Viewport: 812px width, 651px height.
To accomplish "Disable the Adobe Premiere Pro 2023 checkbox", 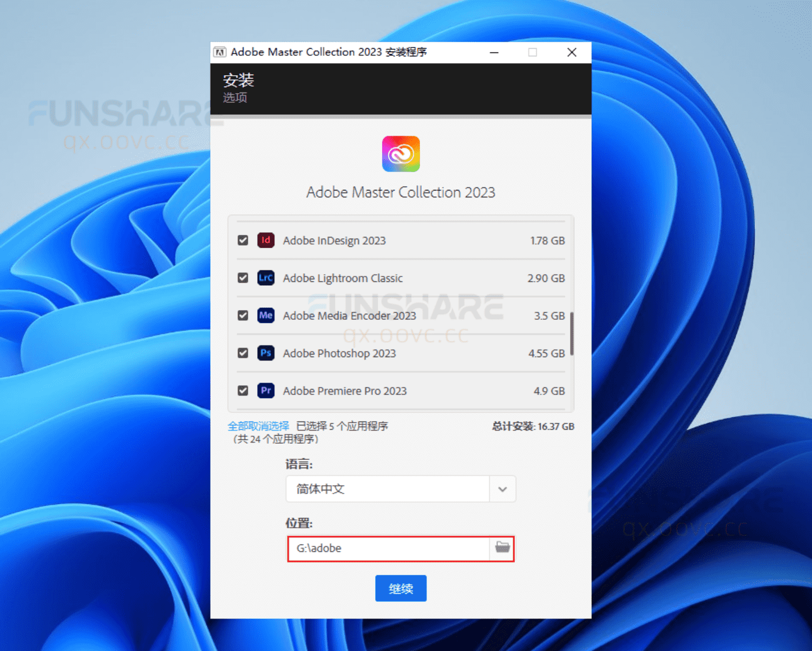I will [243, 391].
